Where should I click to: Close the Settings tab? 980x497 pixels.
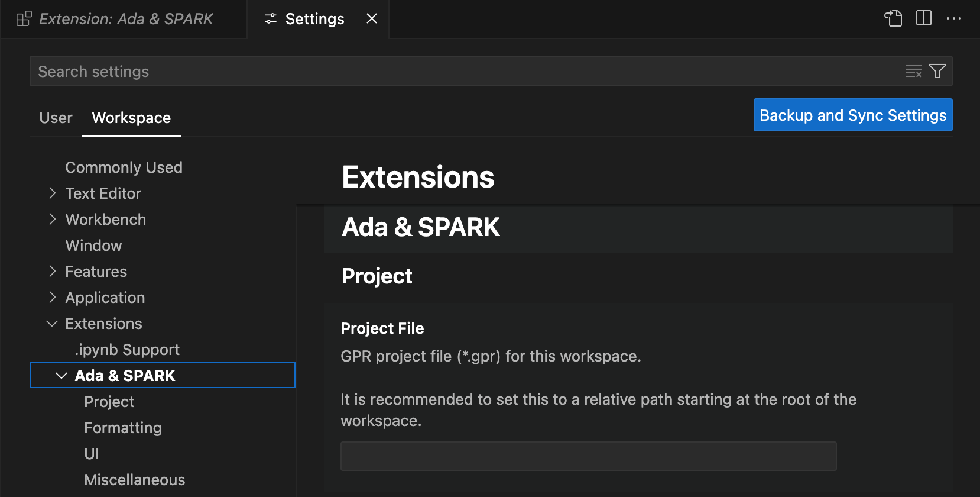(x=372, y=19)
